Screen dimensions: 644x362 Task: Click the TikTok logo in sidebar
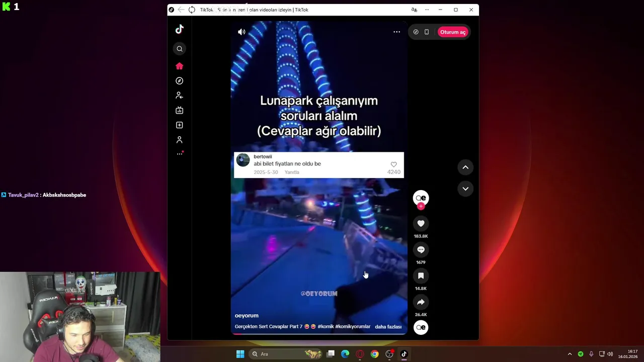click(x=180, y=29)
